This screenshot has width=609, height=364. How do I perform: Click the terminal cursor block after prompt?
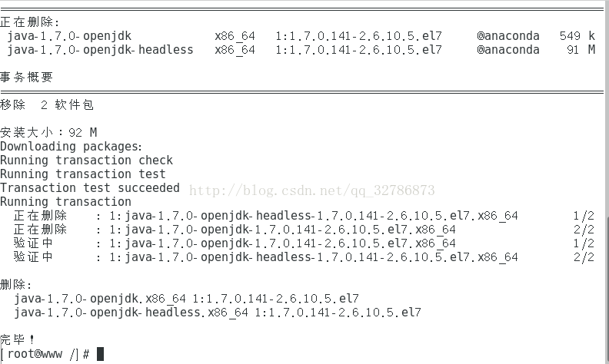pyautogui.click(x=100, y=354)
